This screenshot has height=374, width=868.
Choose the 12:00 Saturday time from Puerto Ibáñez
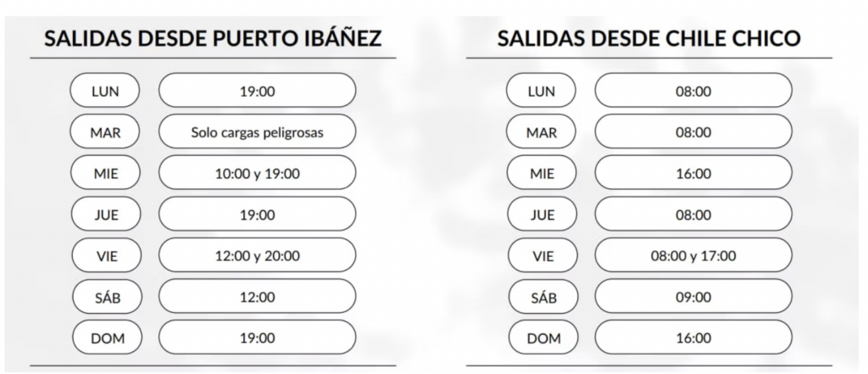(257, 298)
